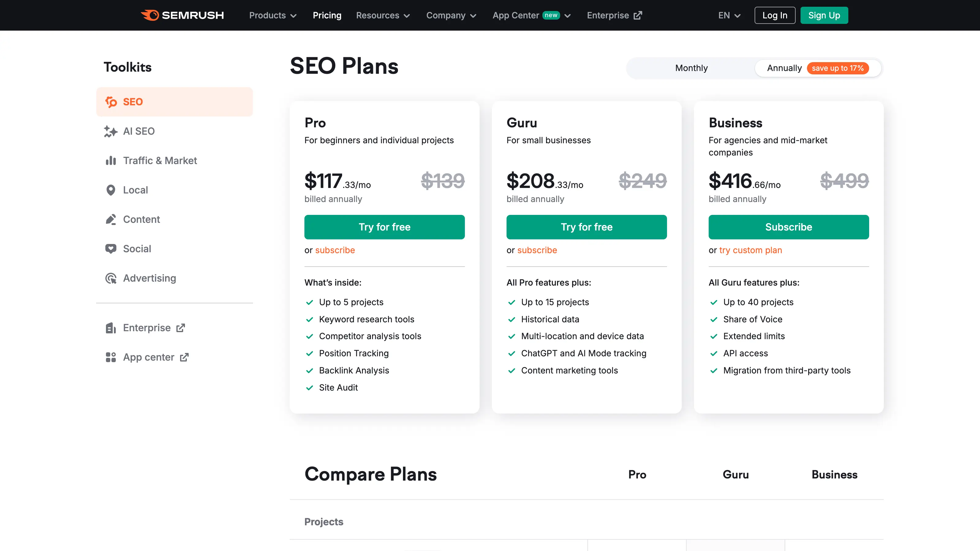The width and height of the screenshot is (980, 551).
Task: Click Try for free on Pro plan
Action: tap(384, 227)
